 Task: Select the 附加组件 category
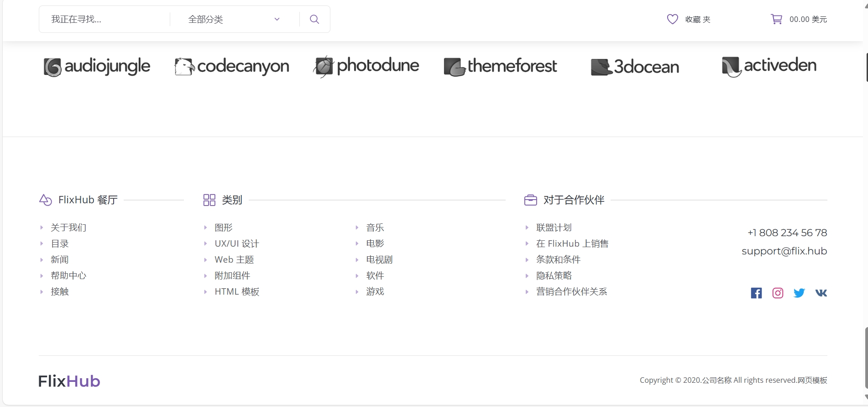coord(232,275)
